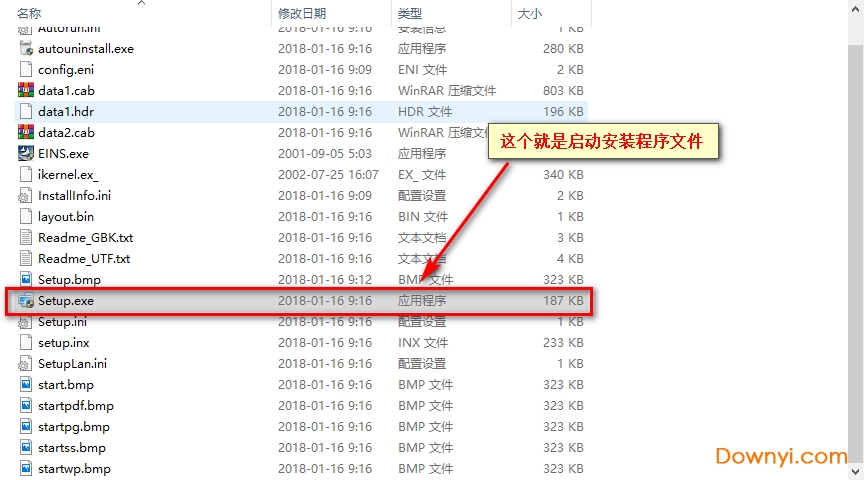Click the 280 KB size of autouninstall.exe
The image size is (864, 480).
[563, 48]
